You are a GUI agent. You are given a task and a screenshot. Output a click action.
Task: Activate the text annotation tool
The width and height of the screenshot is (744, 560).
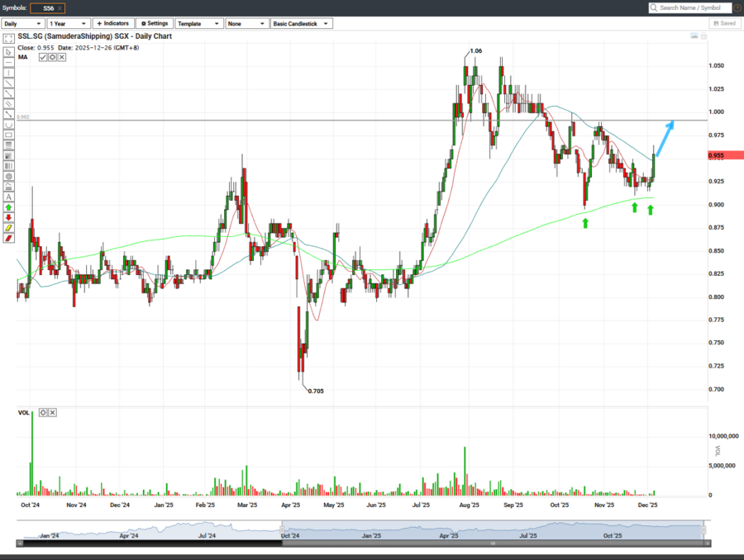click(8, 197)
